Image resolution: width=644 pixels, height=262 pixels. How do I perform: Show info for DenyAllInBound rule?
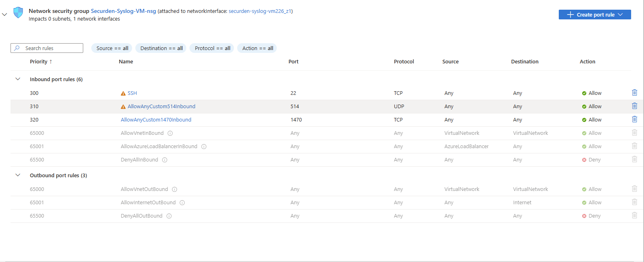point(165,160)
